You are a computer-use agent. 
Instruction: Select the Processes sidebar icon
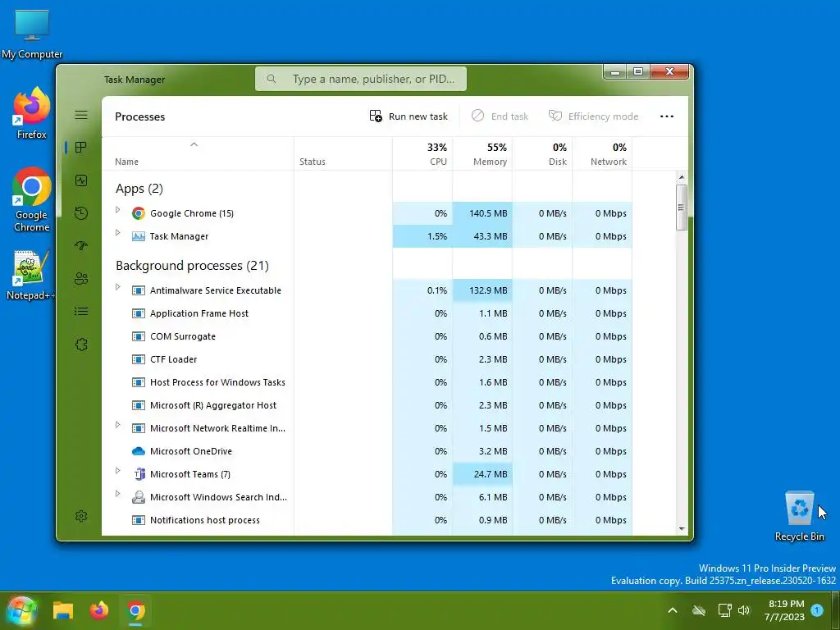pyautogui.click(x=81, y=148)
